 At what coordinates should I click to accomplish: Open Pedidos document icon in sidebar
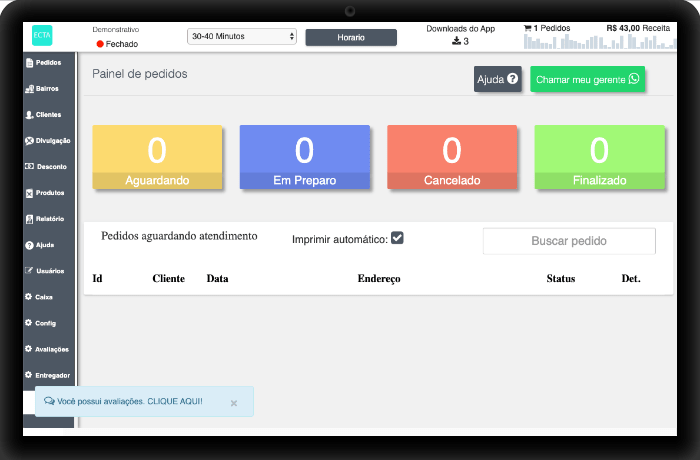click(x=29, y=63)
